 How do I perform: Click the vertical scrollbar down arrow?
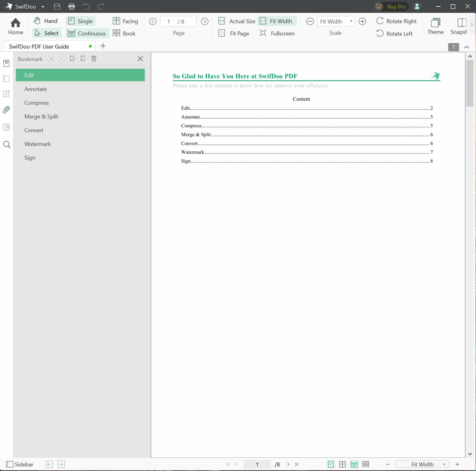pos(470,454)
